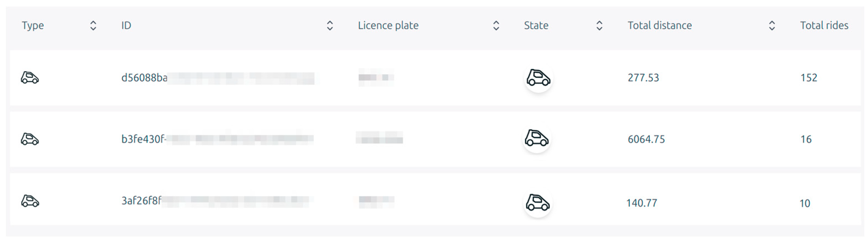The image size is (868, 241).
Task: Click state car icon for 140.77 row
Action: click(x=538, y=203)
